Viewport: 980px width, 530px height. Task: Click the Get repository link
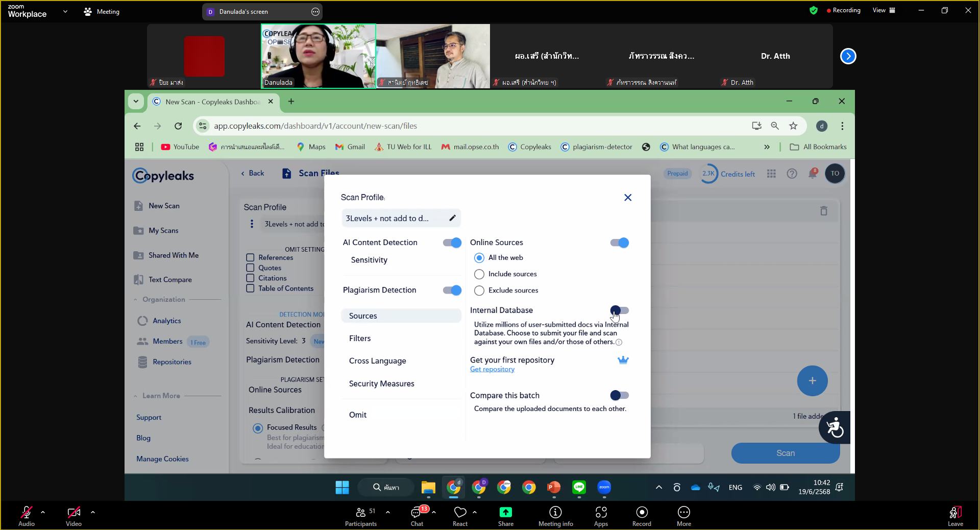(x=492, y=369)
